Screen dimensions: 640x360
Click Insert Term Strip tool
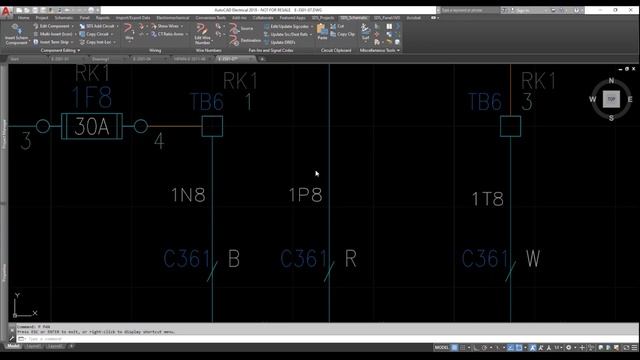point(51,42)
